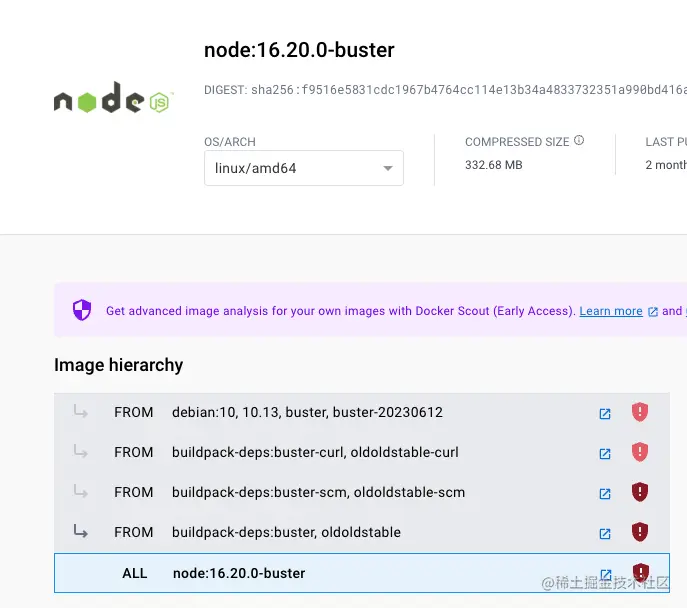687x608 pixels.
Task: Select the buildpack-deps:buster, oldoldstable row
Action: tap(362, 532)
